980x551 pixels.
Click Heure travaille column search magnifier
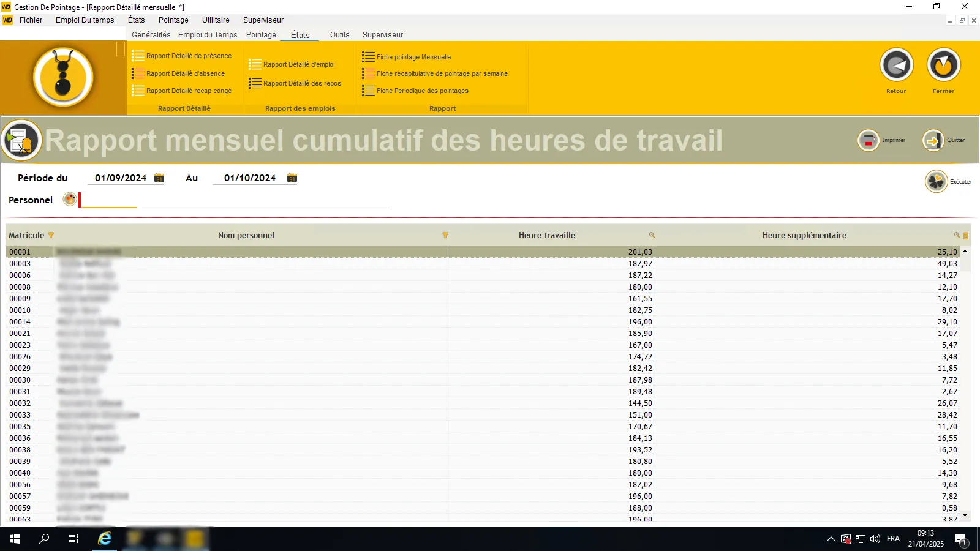click(652, 235)
